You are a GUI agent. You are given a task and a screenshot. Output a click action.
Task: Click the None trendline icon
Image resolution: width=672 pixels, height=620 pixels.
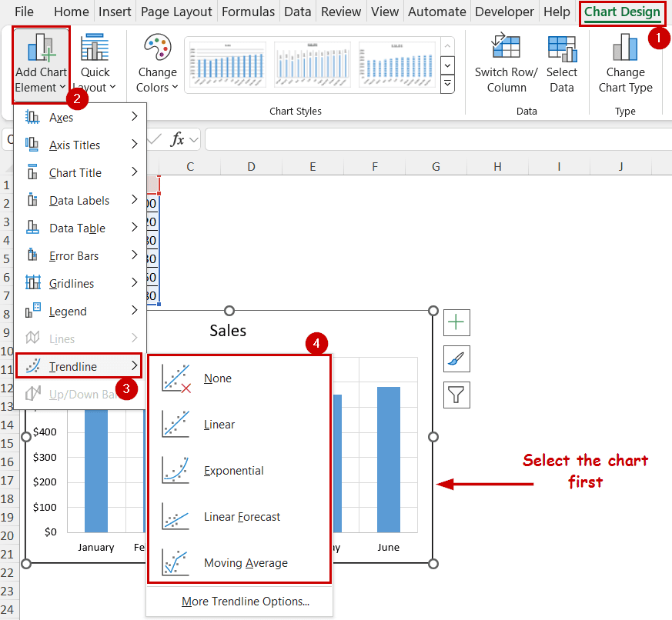tap(176, 378)
